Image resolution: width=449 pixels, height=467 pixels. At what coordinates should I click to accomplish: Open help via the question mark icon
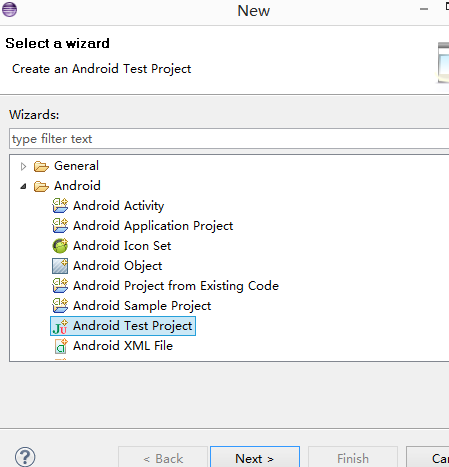tap(25, 457)
